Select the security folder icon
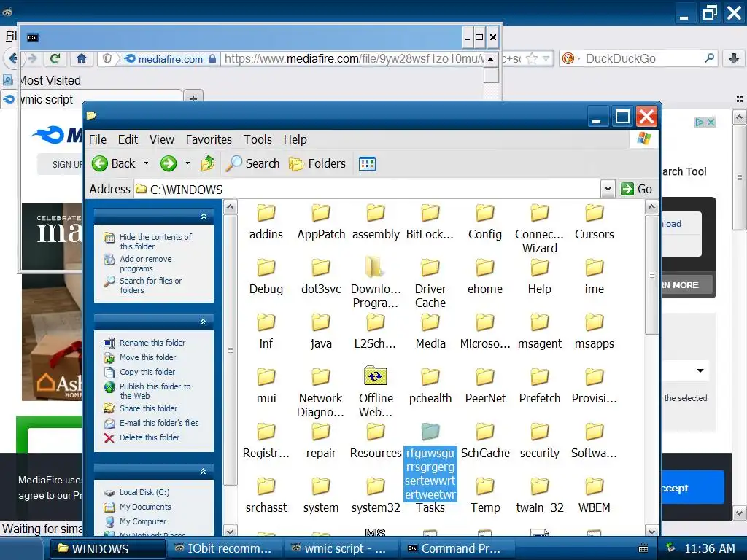 [x=539, y=432]
